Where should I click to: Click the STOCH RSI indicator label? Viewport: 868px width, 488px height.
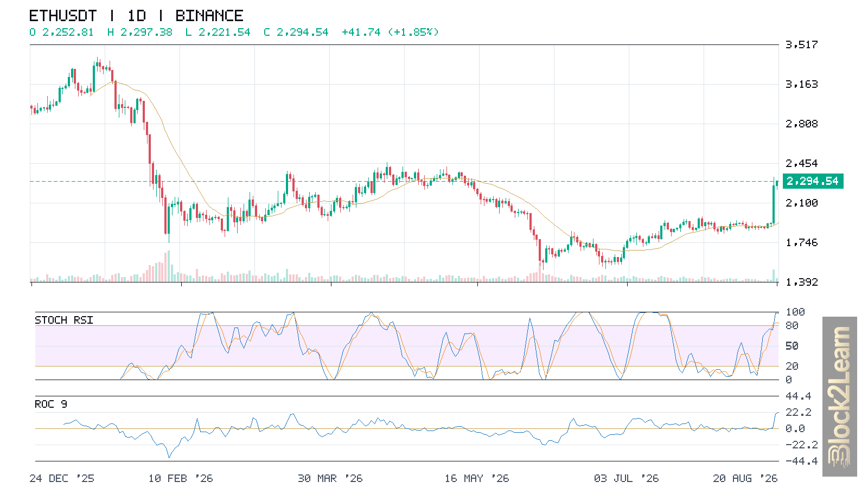click(64, 320)
